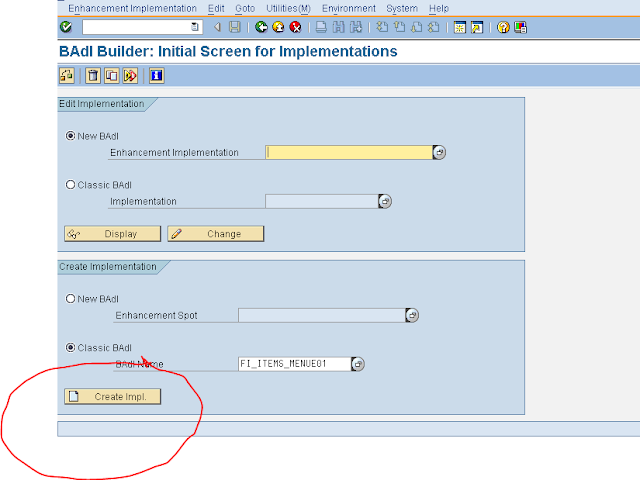Click the green checkmark Enter icon
Viewport: 640px width, 480px height.
point(66,27)
